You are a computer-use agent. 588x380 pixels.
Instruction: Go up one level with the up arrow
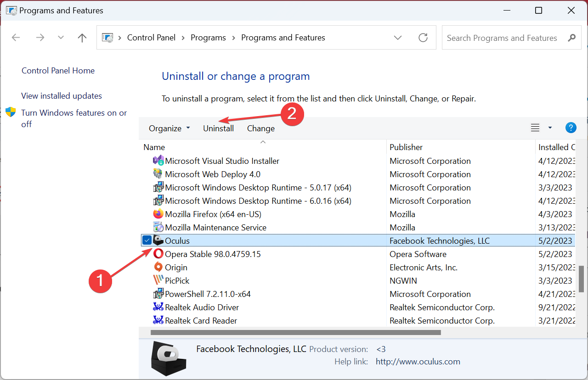pos(82,38)
